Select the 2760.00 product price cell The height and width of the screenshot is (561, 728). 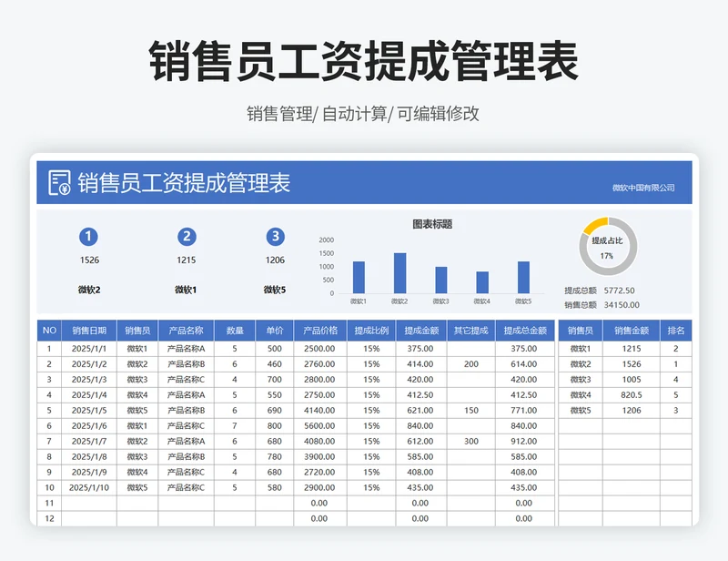click(320, 364)
